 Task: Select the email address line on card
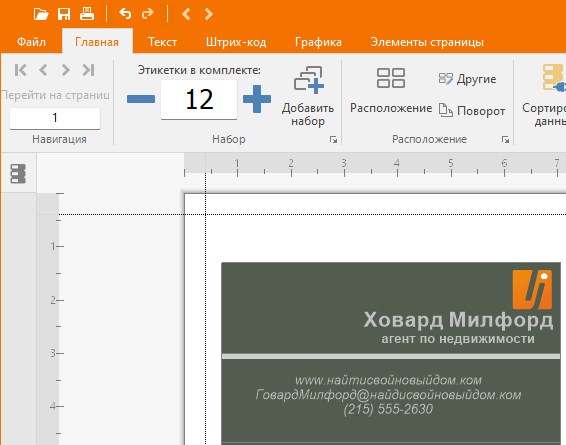point(388,394)
